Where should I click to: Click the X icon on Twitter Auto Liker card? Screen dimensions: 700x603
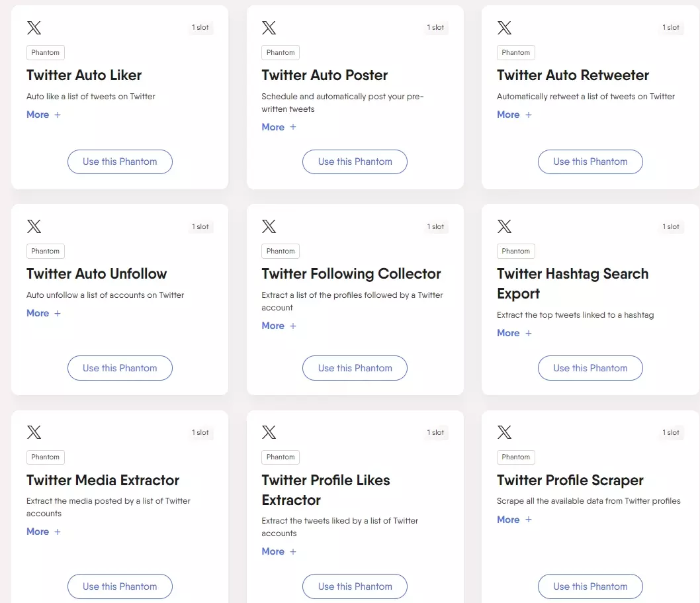(34, 28)
